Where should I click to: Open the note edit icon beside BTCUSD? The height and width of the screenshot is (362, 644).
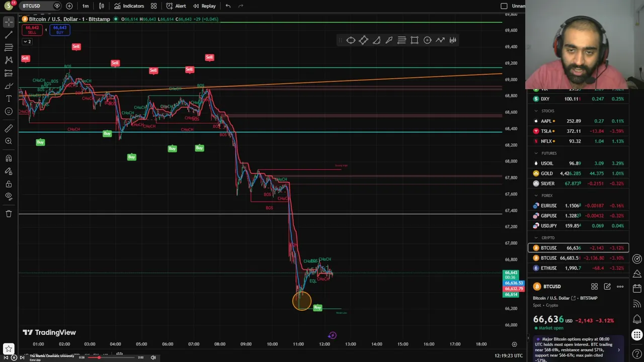[x=607, y=287]
